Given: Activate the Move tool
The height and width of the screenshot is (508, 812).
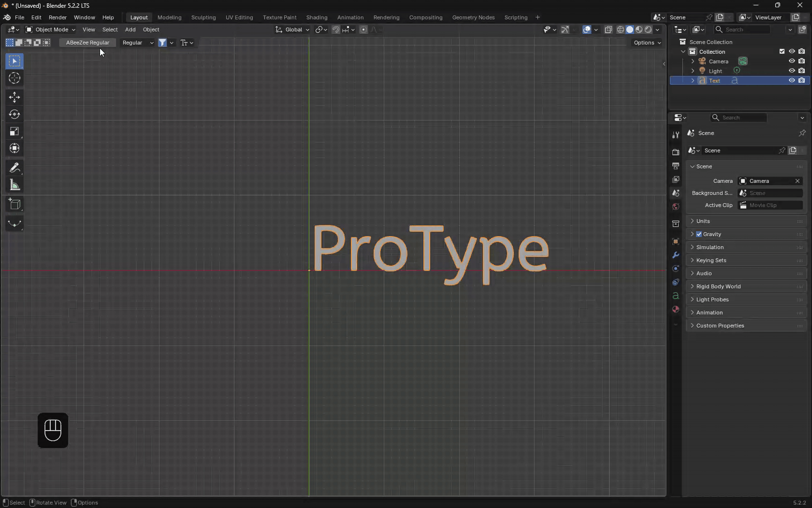Looking at the screenshot, I should [14, 97].
